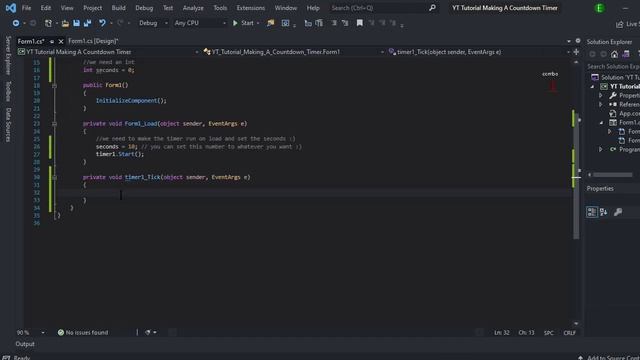Screen dimensions: 640x360
Task: Click the SPC indentation indicator in status bar
Action: click(x=549, y=333)
